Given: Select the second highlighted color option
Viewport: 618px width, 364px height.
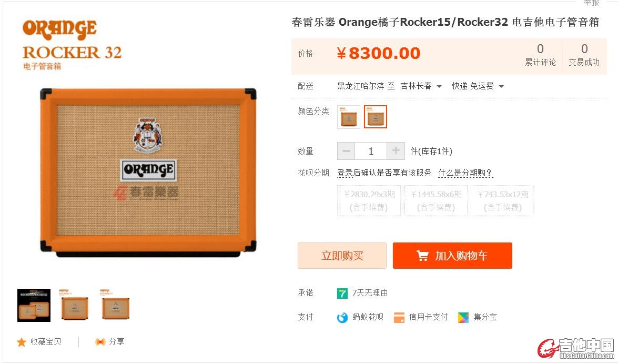Looking at the screenshot, I should point(375,117).
